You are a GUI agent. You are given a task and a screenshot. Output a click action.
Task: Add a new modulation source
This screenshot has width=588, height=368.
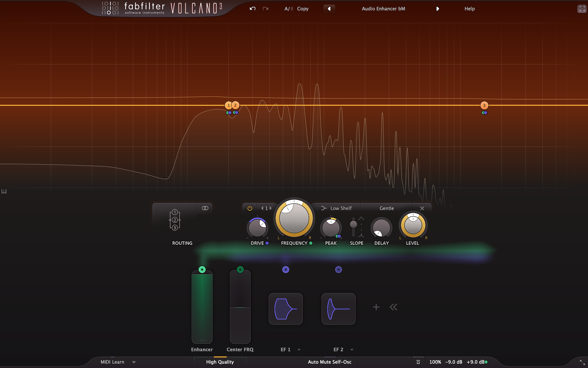point(376,307)
